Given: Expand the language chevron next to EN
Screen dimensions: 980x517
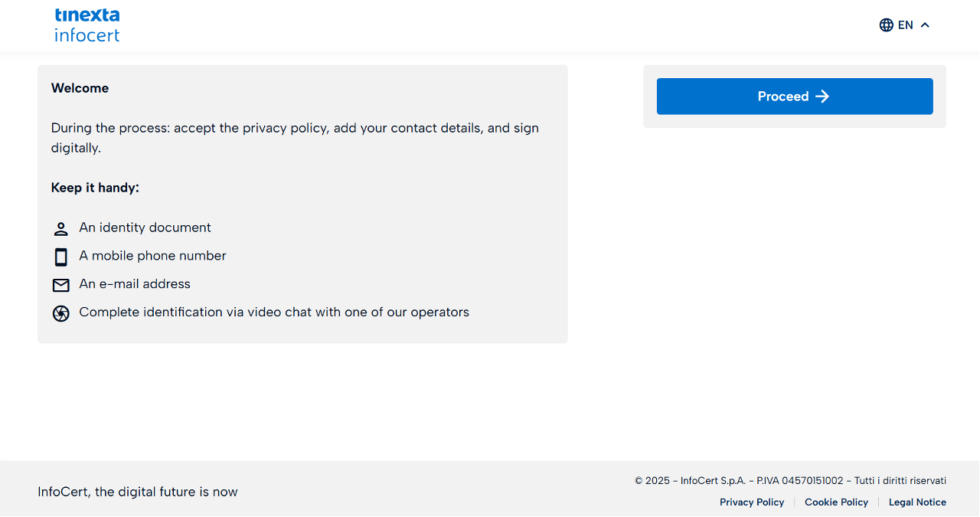Looking at the screenshot, I should tap(925, 25).
